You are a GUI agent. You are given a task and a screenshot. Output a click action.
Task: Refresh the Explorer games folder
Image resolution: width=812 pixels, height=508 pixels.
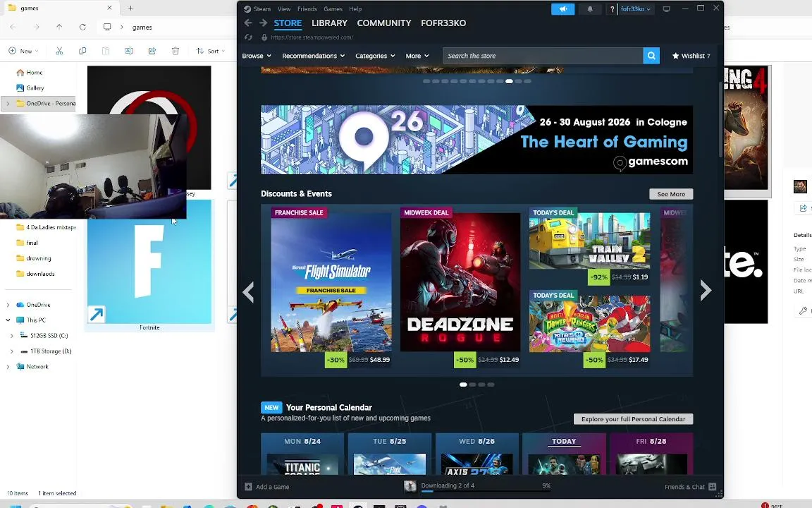pos(82,27)
